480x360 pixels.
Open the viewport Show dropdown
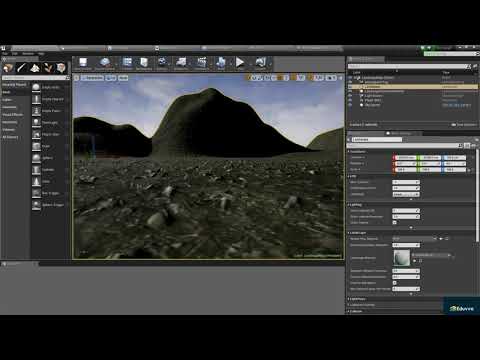[123, 78]
